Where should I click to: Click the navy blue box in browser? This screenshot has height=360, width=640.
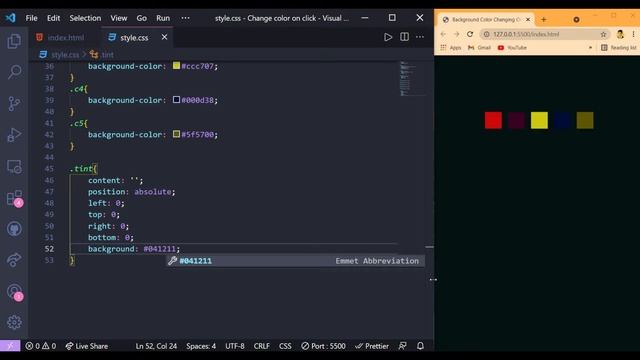tap(562, 120)
